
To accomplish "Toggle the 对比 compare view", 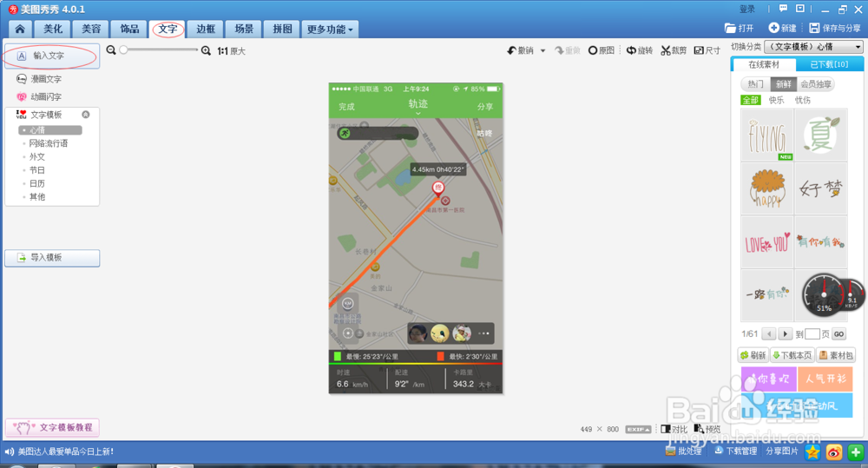I will tap(674, 429).
